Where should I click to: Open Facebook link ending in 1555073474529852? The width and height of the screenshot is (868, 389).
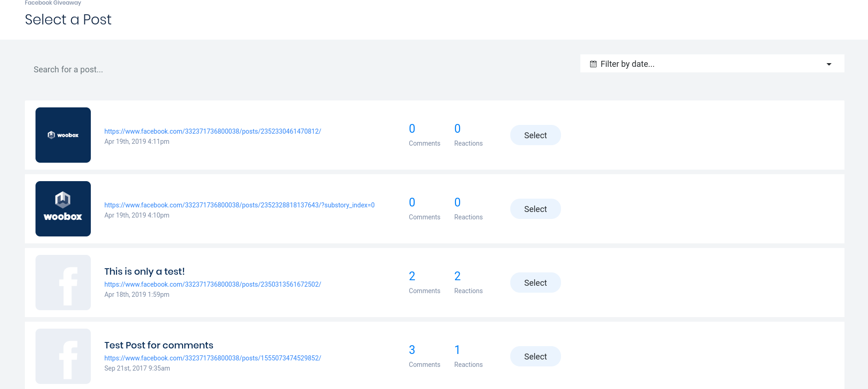click(213, 358)
